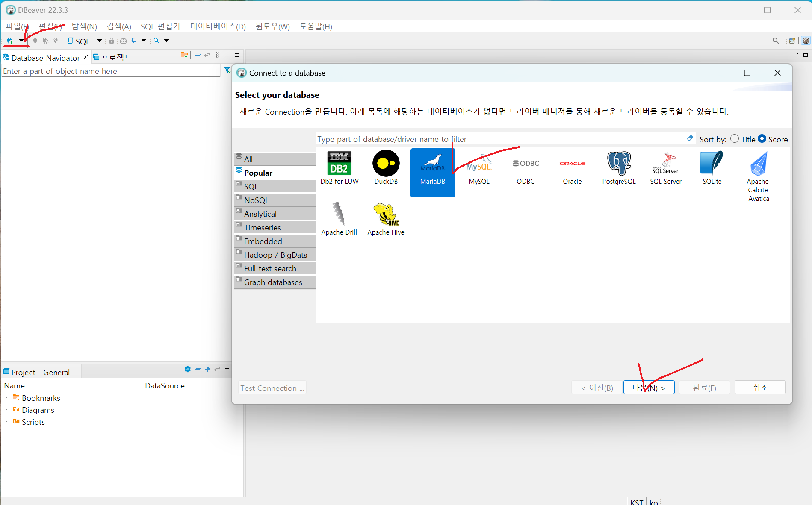Open the 파일 menu

pyautogui.click(x=17, y=26)
